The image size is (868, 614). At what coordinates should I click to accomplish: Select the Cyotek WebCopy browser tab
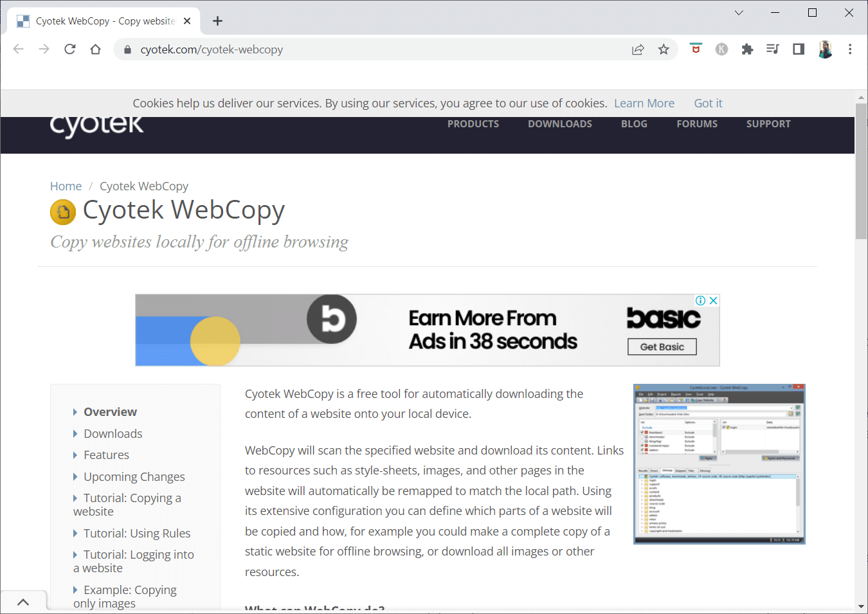point(104,21)
